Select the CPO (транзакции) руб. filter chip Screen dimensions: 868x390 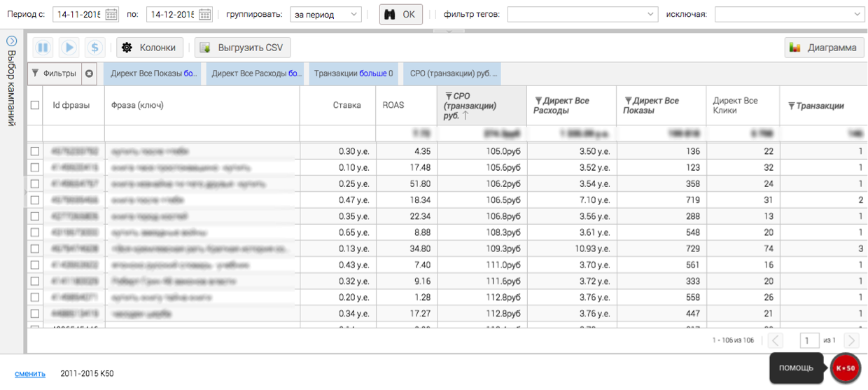coord(453,73)
